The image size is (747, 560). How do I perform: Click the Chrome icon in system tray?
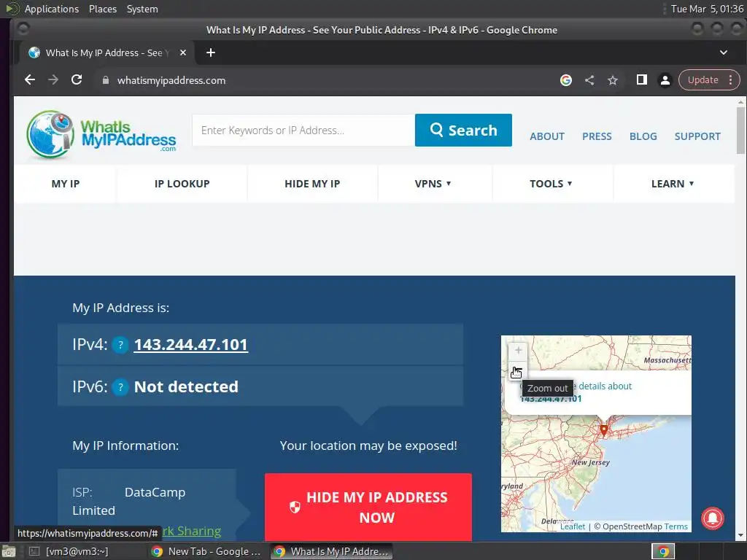[663, 552]
